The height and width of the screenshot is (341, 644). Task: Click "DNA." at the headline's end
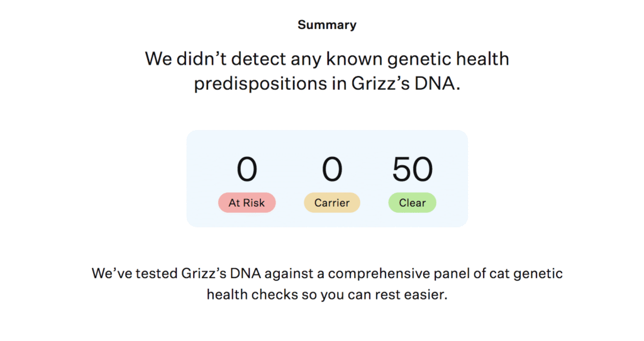[438, 84]
